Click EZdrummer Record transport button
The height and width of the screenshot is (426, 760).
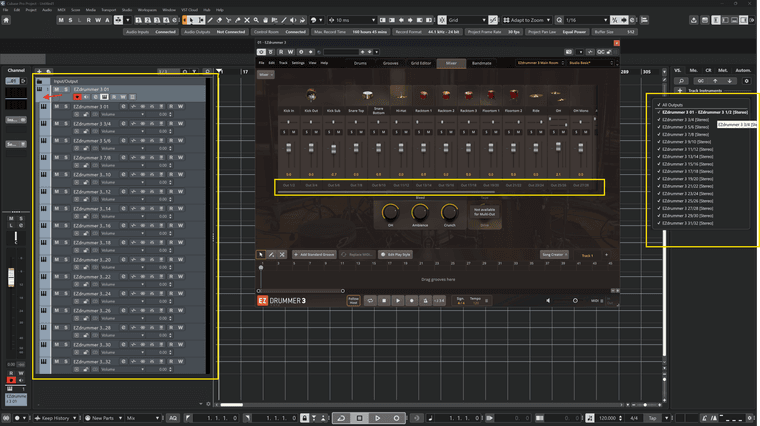412,301
